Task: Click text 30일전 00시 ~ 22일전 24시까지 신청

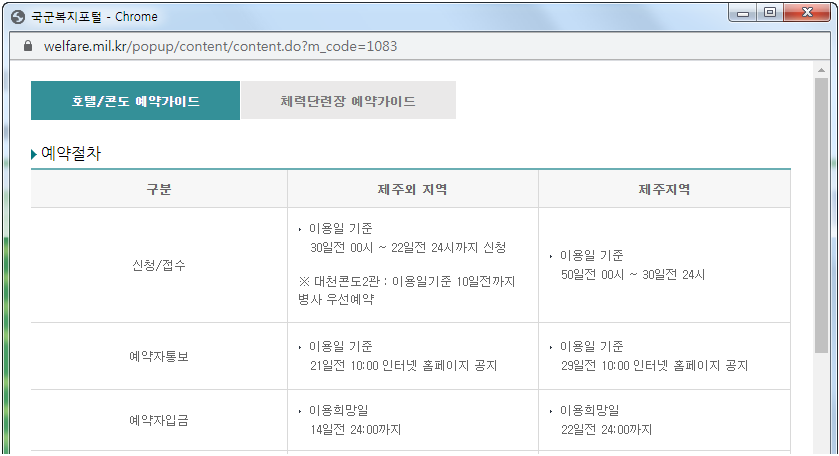Action: 408,247
